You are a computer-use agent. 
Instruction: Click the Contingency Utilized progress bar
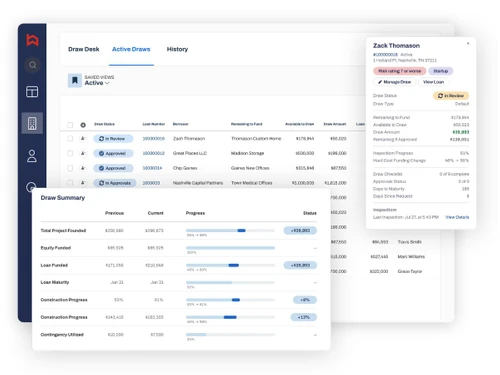(x=230, y=334)
